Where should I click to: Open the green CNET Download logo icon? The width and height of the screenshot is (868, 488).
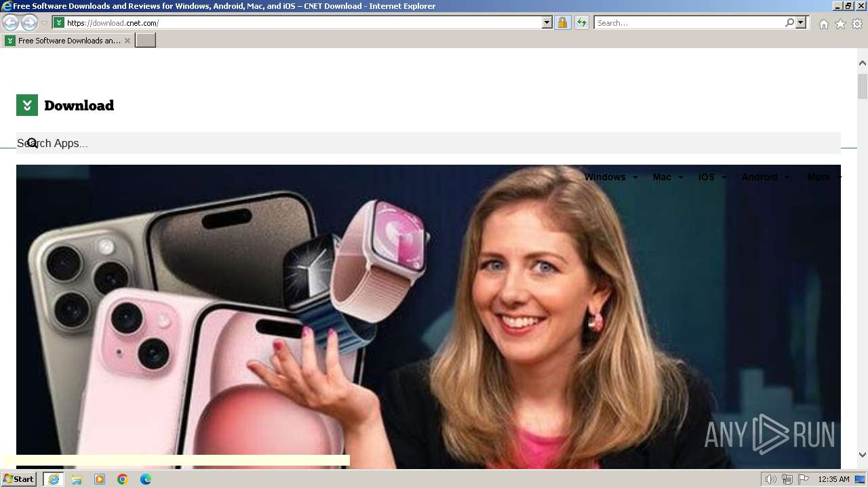(x=27, y=105)
